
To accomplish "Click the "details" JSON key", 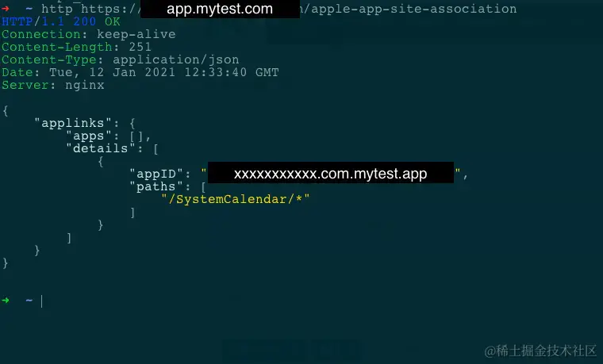I will coord(101,148).
